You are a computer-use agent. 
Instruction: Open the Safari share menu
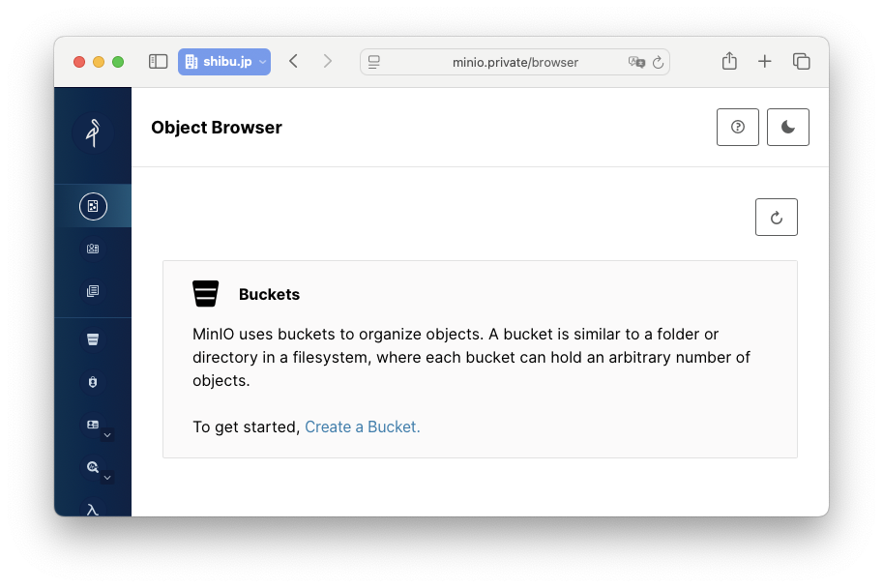pyautogui.click(x=729, y=61)
